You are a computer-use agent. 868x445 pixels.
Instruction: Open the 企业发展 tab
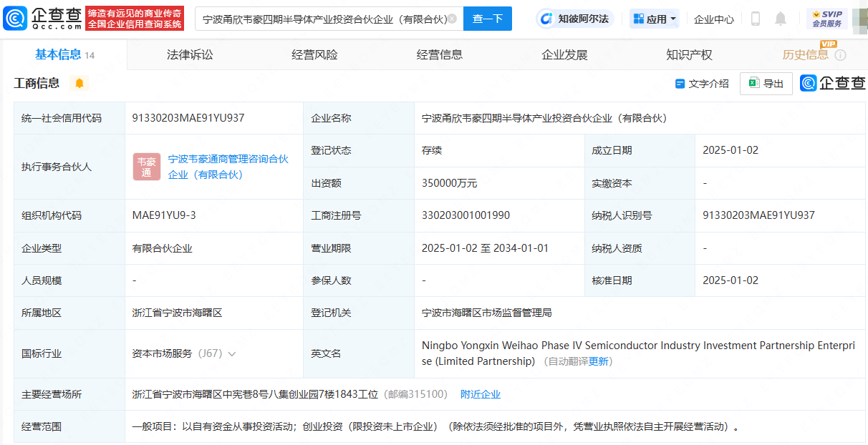click(564, 55)
